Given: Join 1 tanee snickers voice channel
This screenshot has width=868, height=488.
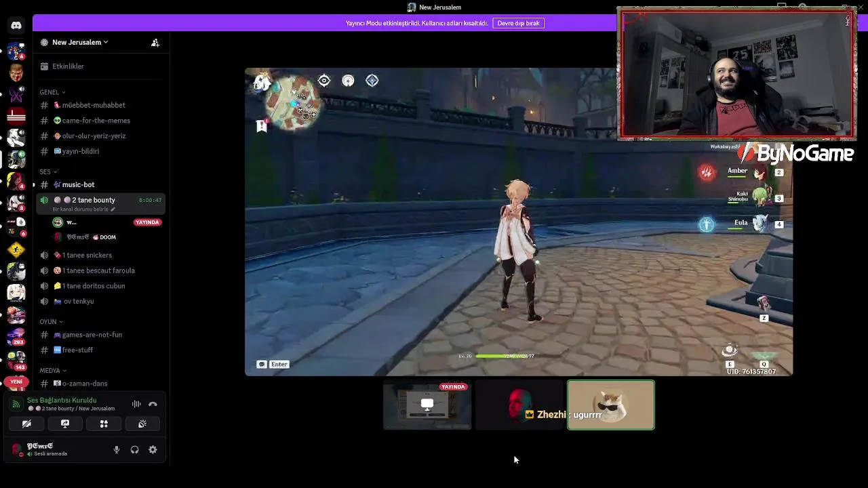Looking at the screenshot, I should point(100,255).
